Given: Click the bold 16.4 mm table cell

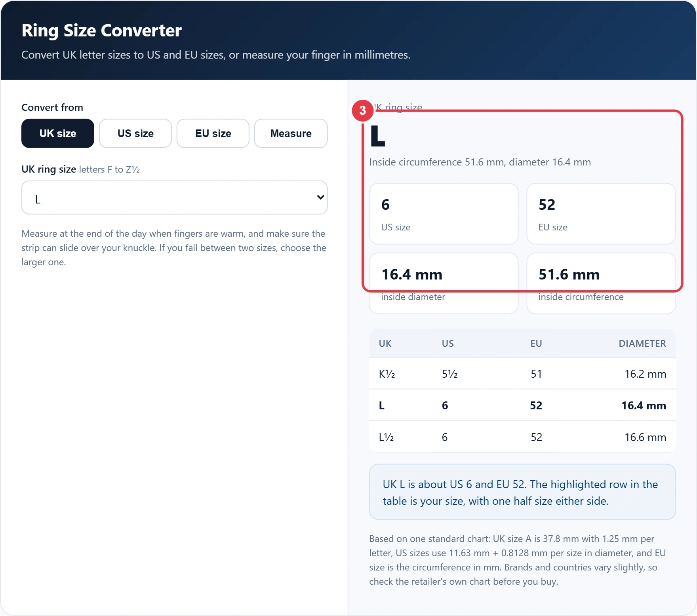Looking at the screenshot, I should (x=644, y=405).
